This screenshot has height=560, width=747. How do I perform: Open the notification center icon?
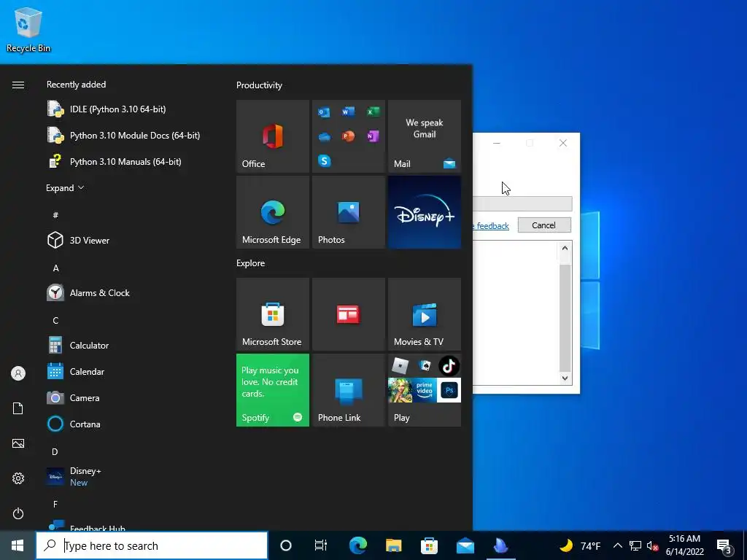(724, 545)
